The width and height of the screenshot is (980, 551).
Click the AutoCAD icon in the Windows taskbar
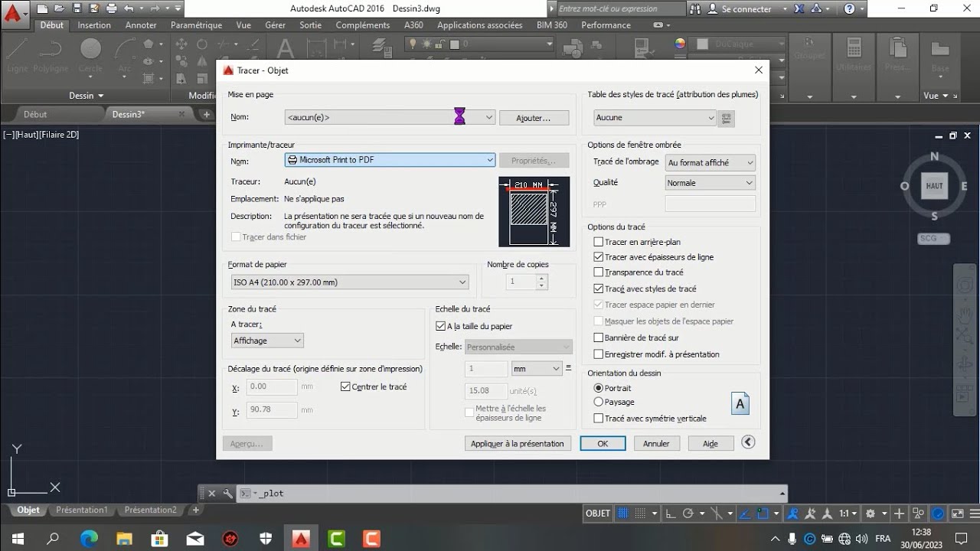click(x=301, y=539)
